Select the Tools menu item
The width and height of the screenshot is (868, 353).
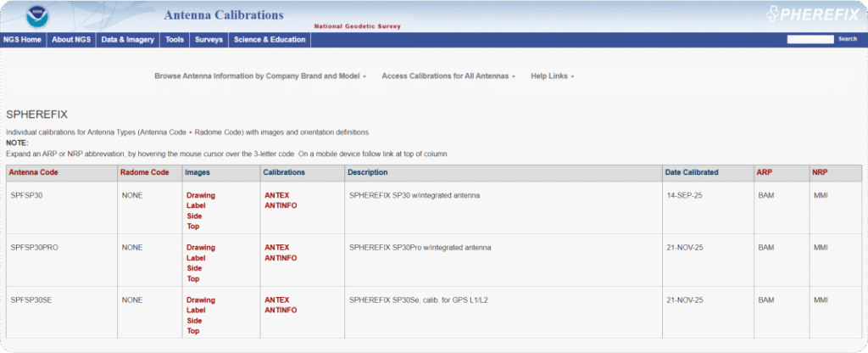click(175, 39)
